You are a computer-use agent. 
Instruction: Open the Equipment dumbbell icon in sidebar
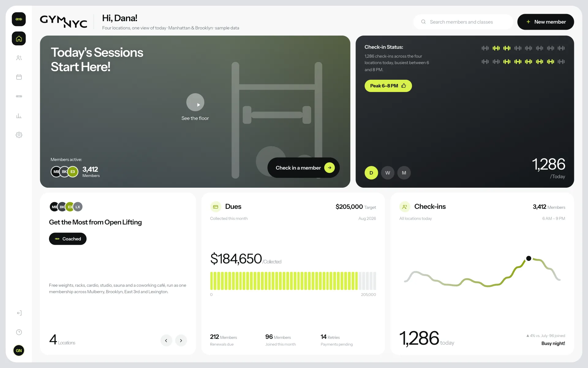pyautogui.click(x=19, y=96)
